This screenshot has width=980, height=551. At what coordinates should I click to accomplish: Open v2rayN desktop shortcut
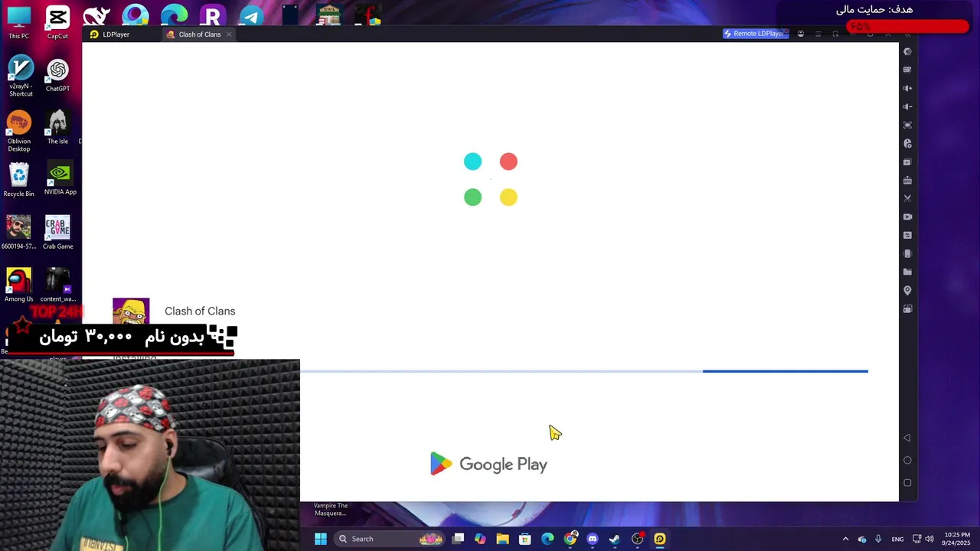pyautogui.click(x=21, y=76)
